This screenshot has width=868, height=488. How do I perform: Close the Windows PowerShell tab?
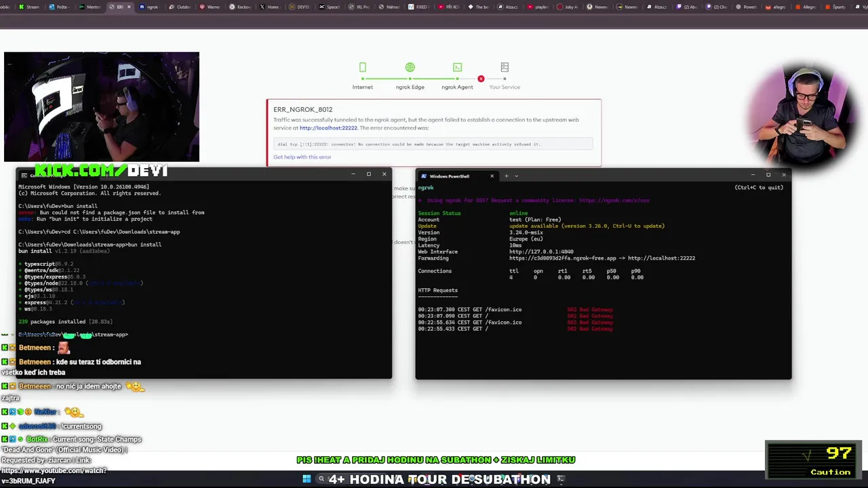(x=492, y=176)
